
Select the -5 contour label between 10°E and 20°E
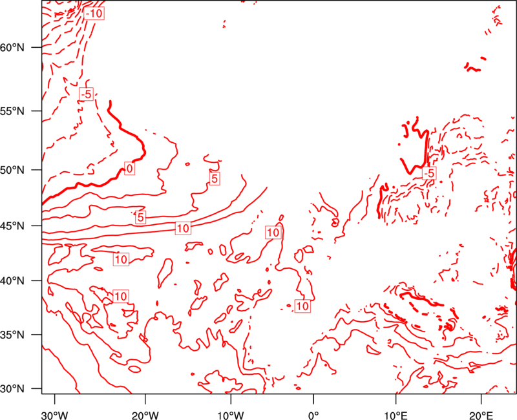click(x=429, y=173)
